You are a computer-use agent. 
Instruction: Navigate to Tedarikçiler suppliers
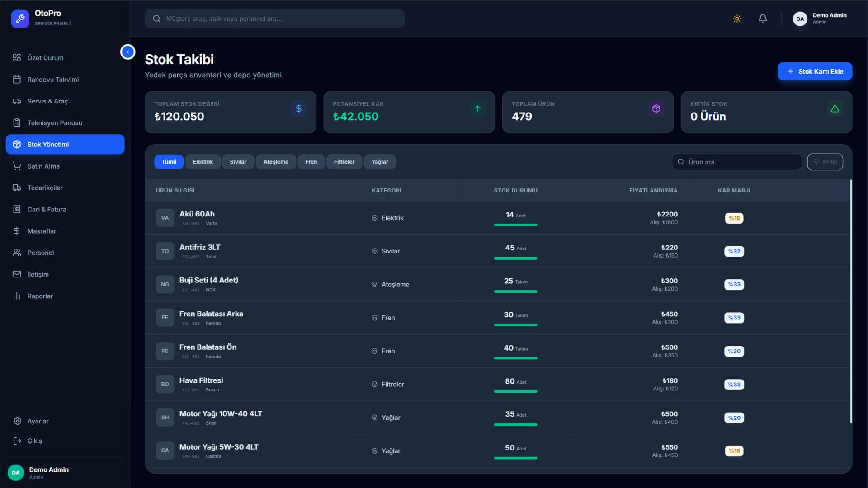45,188
